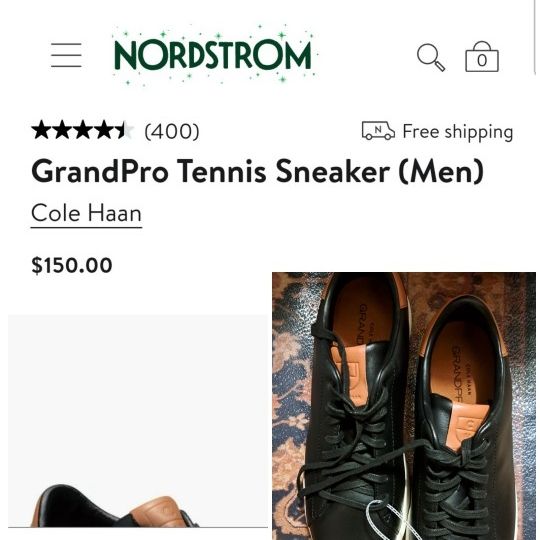
Task: Open the photo of black sneakers
Action: click(x=404, y=406)
